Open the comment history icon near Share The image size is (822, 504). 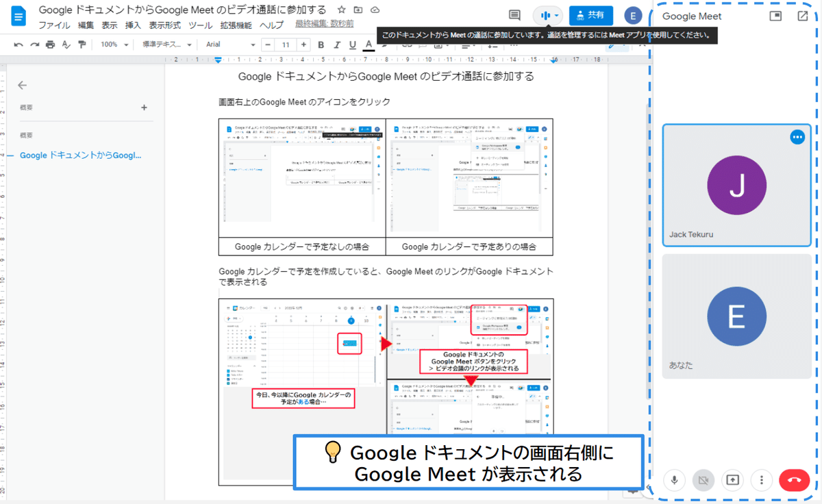(x=514, y=15)
